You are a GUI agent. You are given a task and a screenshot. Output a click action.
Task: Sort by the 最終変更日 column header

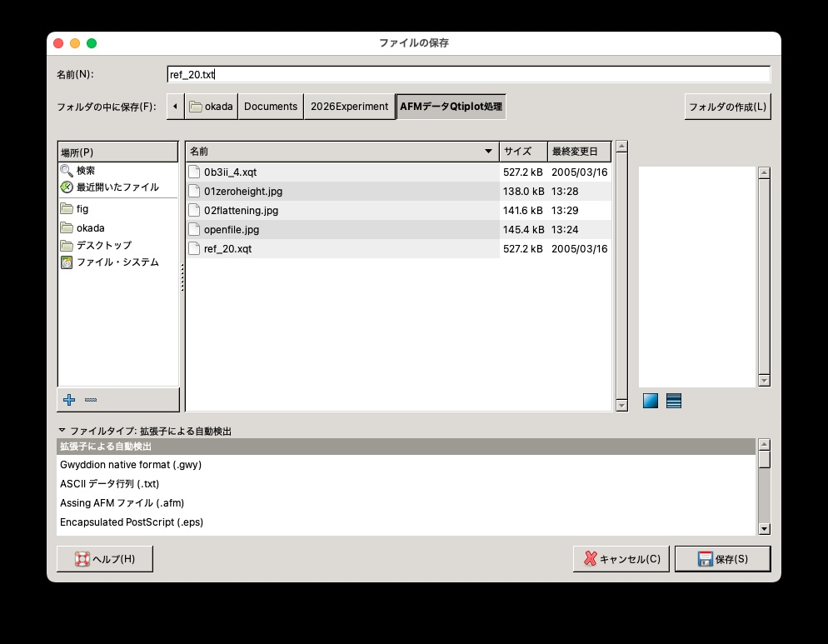pyautogui.click(x=579, y=151)
